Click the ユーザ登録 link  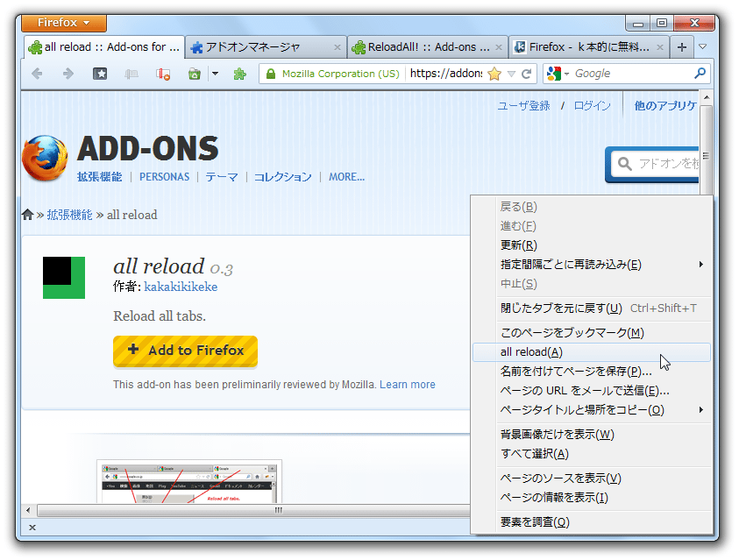pos(523,105)
